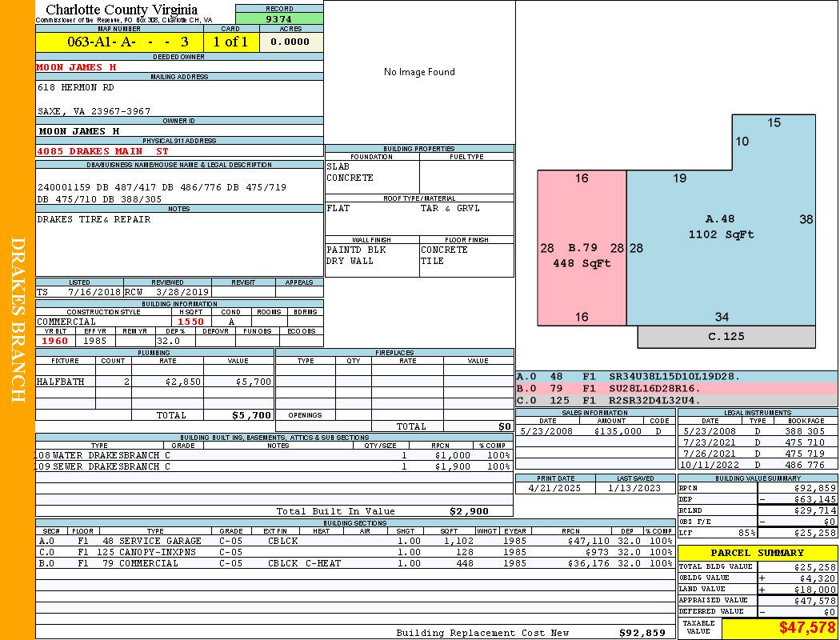Image resolution: width=840 pixels, height=640 pixels.
Task: Click the pink B.79 448 SqFt sketch area
Action: coord(582,248)
